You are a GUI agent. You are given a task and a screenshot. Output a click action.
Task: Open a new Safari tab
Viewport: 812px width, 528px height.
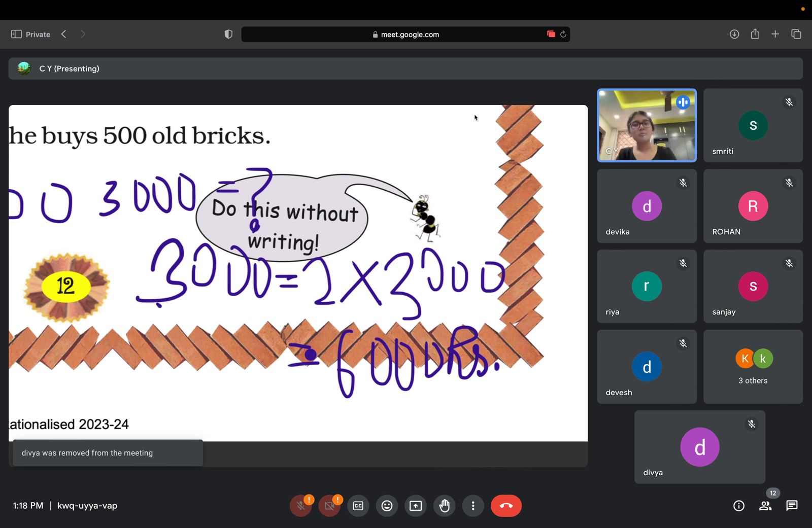pyautogui.click(x=775, y=34)
